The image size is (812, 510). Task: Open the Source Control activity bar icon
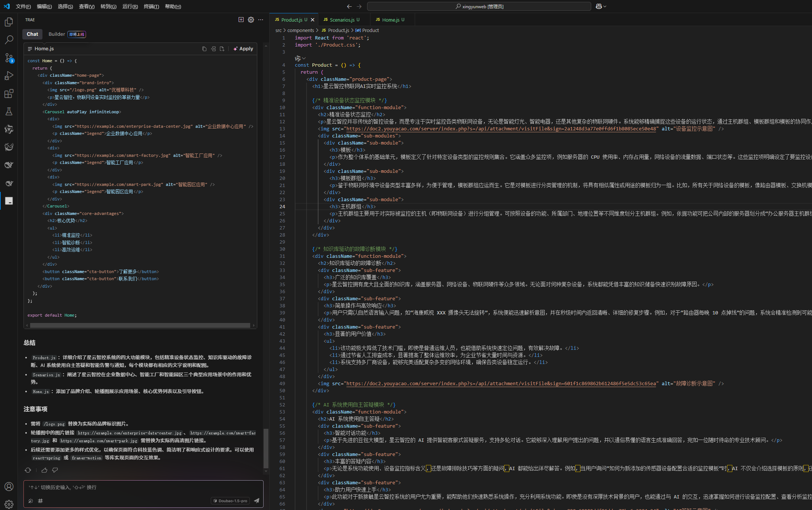tap(9, 58)
